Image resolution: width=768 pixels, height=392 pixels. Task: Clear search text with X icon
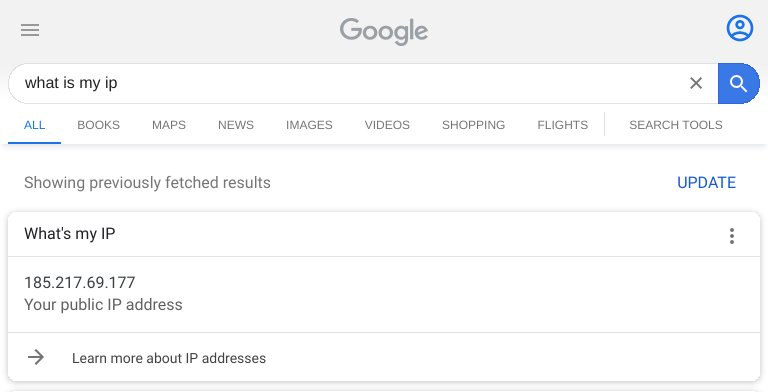click(x=696, y=83)
